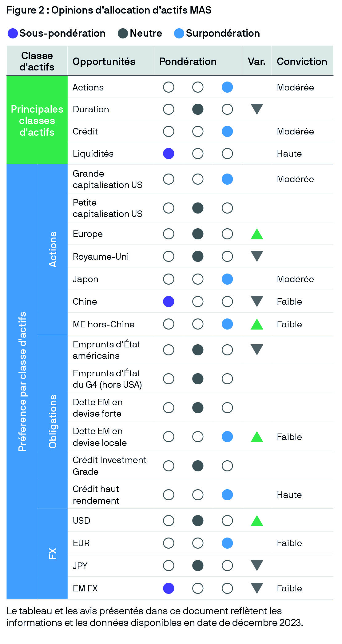The height and width of the screenshot is (644, 342).
Task: Select the overweight circle for EUR
Action: [227, 543]
